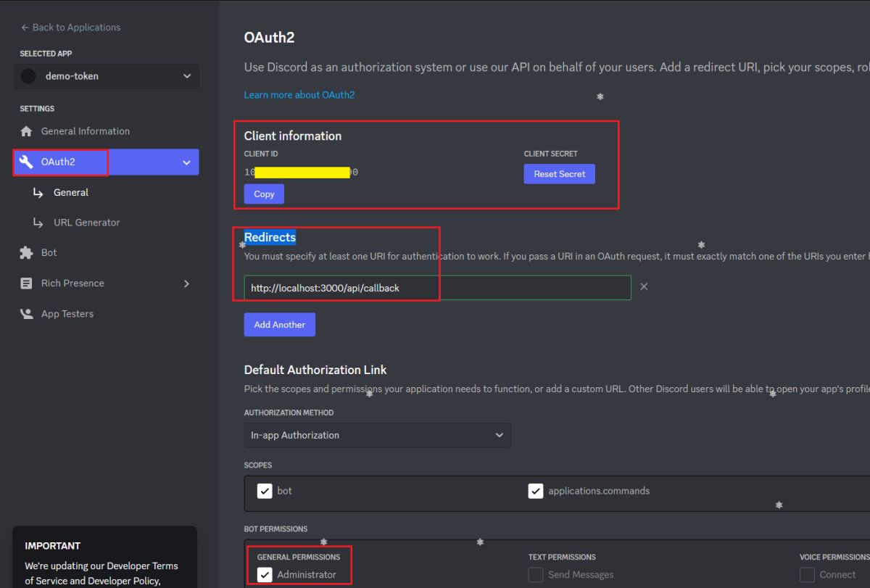This screenshot has height=588, width=870.
Task: Click the wrench icon for OAuth2
Action: pyautogui.click(x=27, y=162)
